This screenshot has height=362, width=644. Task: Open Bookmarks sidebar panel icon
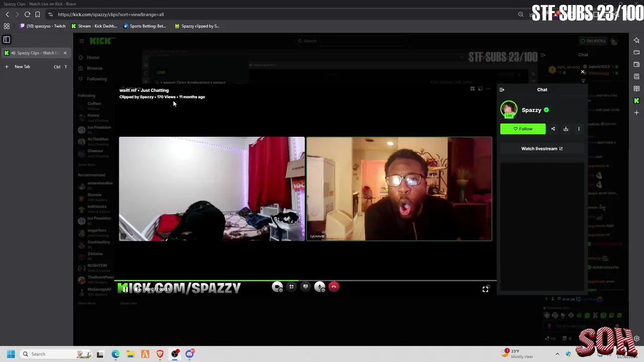point(636,76)
